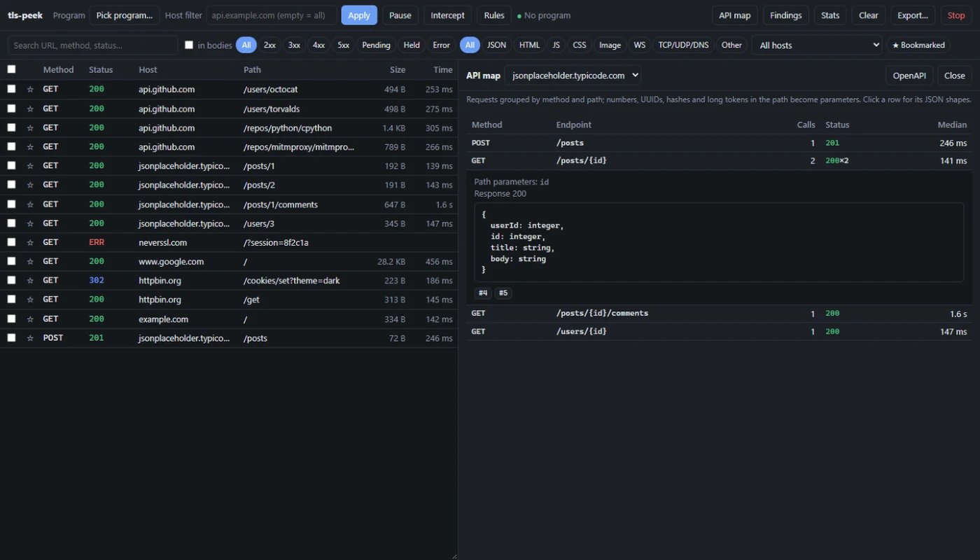The height and width of the screenshot is (560, 980).
Task: Click the Apply host filter button
Action: (359, 15)
